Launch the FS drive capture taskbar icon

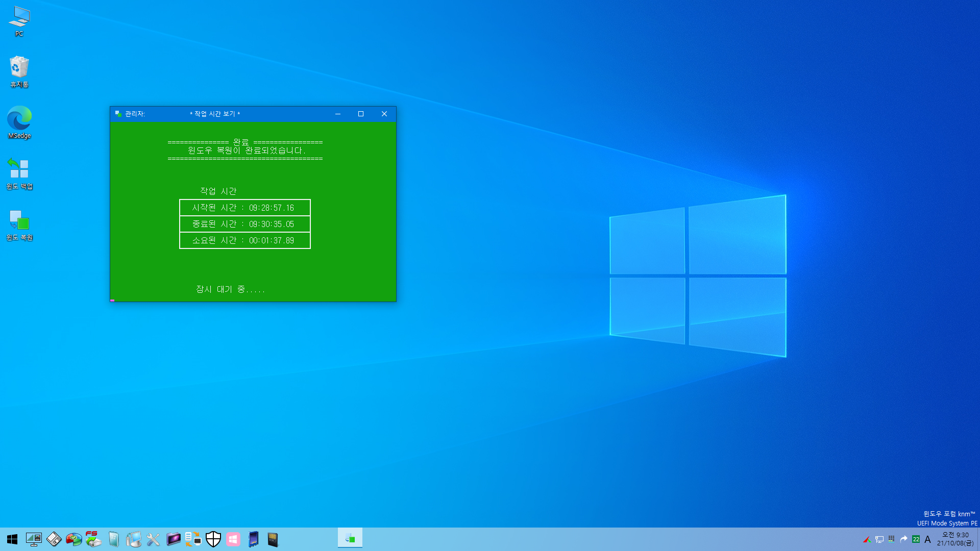pos(93,539)
